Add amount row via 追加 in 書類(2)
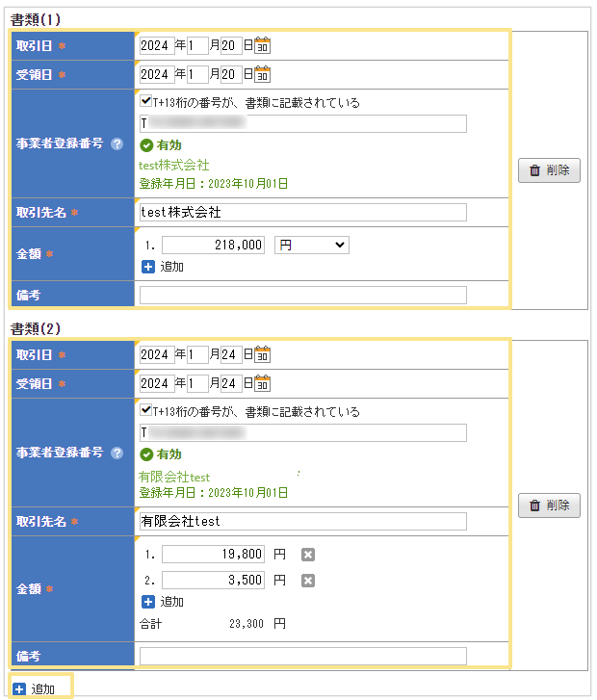This screenshot has width=597, height=700. pyautogui.click(x=163, y=602)
